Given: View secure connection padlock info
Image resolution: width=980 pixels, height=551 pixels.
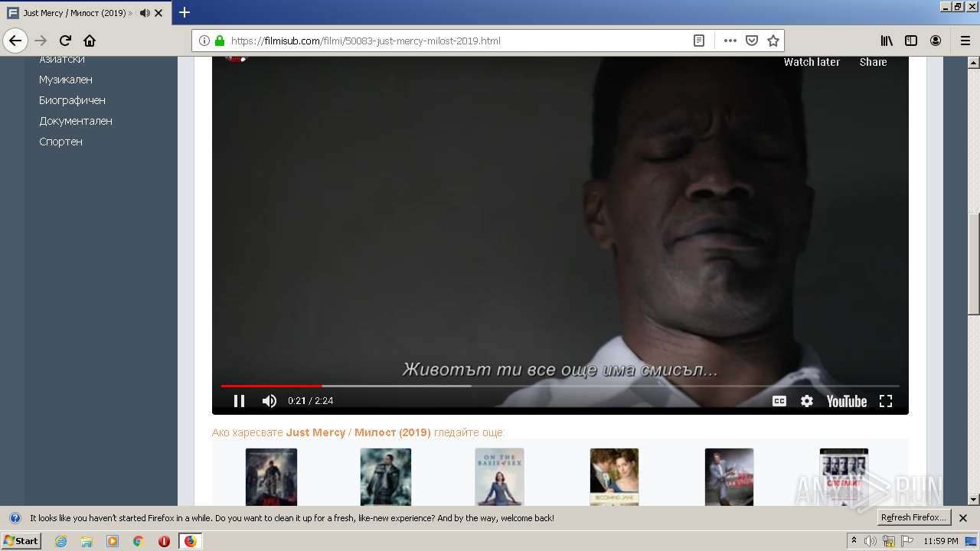Looking at the screenshot, I should (x=220, y=41).
